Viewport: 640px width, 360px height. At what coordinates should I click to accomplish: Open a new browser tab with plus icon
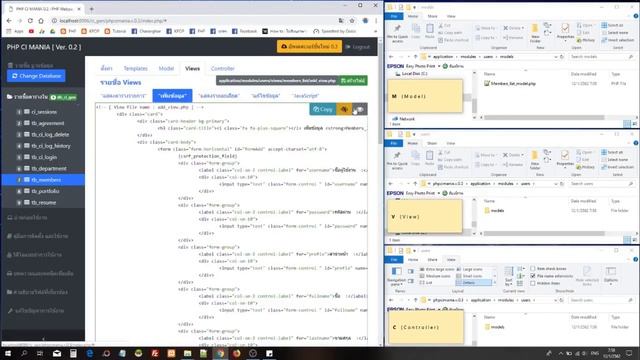91,9
